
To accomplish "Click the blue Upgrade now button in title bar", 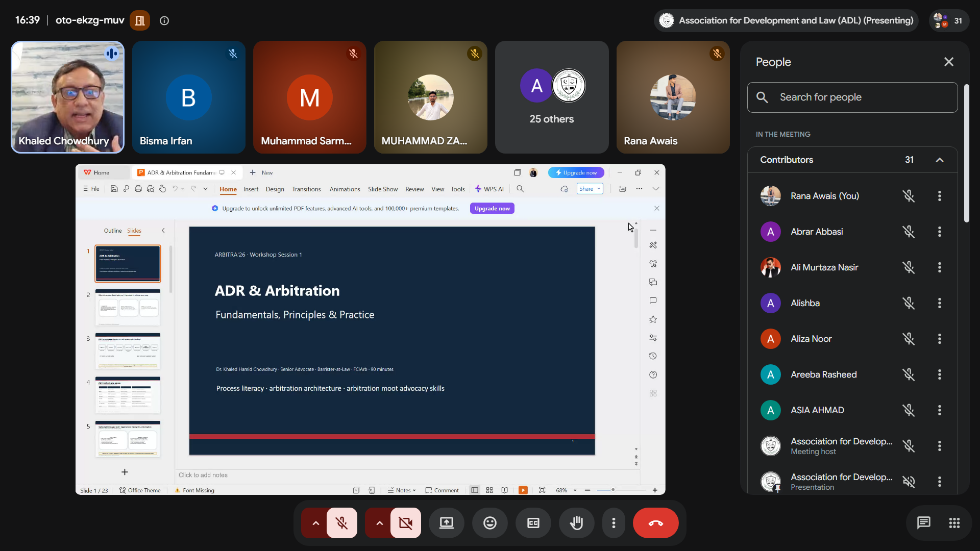I will (576, 172).
